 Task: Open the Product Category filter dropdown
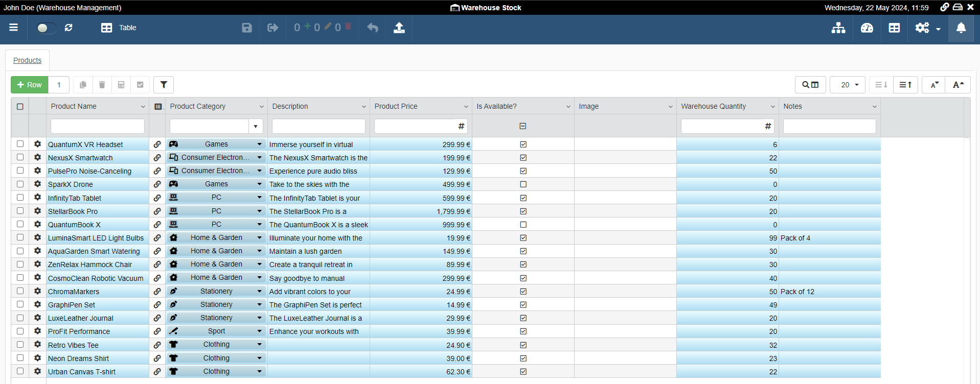tap(256, 126)
